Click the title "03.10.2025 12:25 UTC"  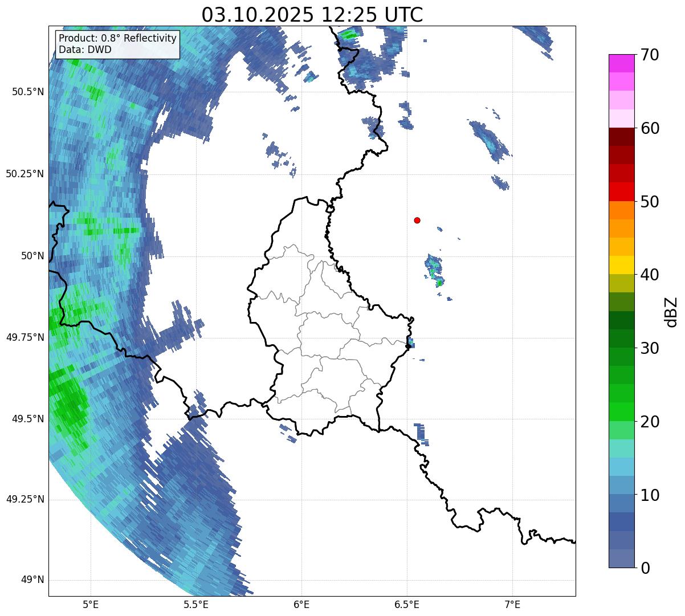[x=312, y=14]
